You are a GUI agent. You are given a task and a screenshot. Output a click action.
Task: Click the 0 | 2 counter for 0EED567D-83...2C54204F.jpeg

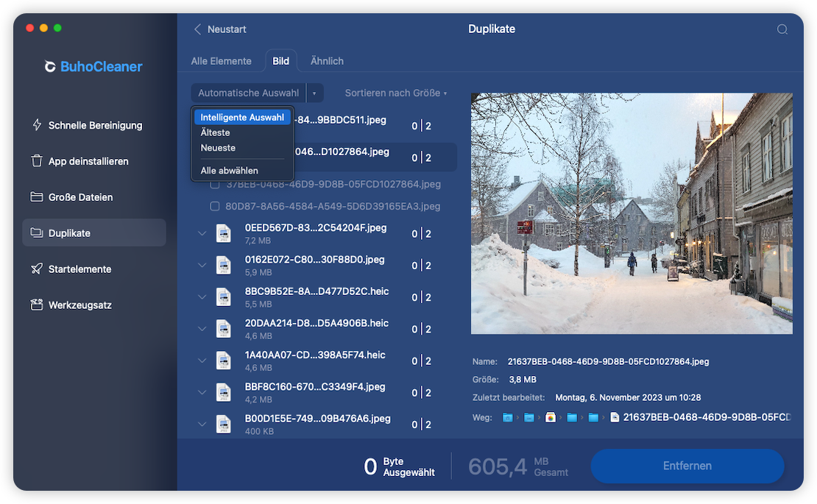(x=421, y=234)
